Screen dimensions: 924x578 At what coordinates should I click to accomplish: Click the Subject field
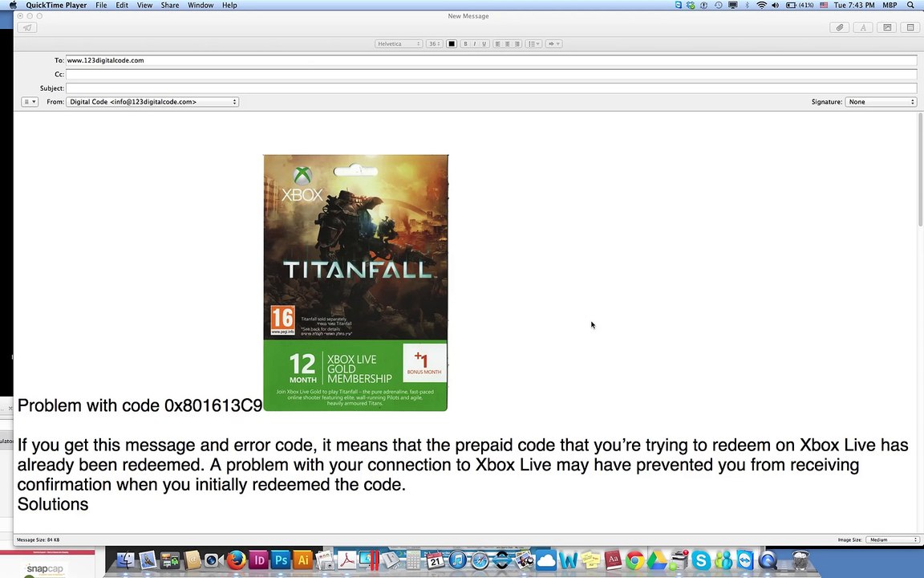[x=491, y=88]
